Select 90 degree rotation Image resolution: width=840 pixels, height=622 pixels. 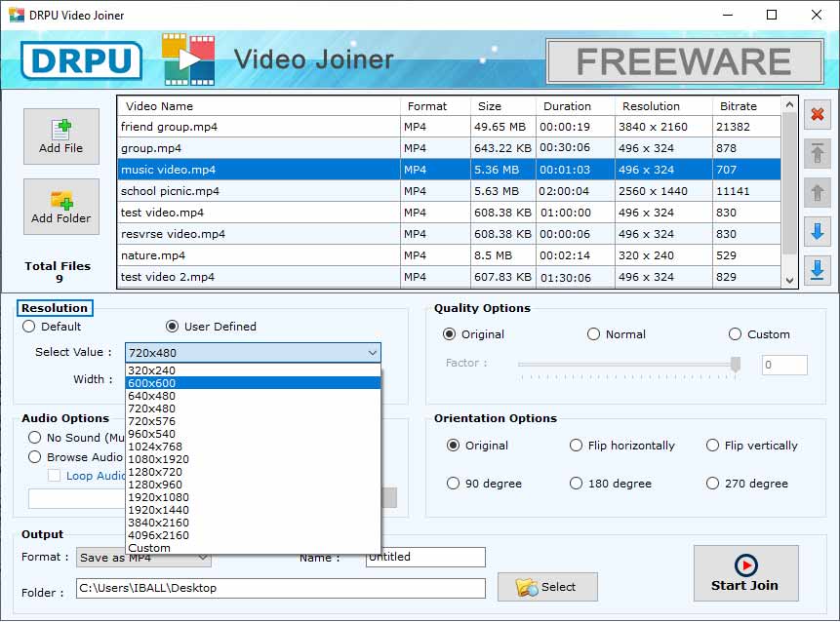click(x=453, y=484)
